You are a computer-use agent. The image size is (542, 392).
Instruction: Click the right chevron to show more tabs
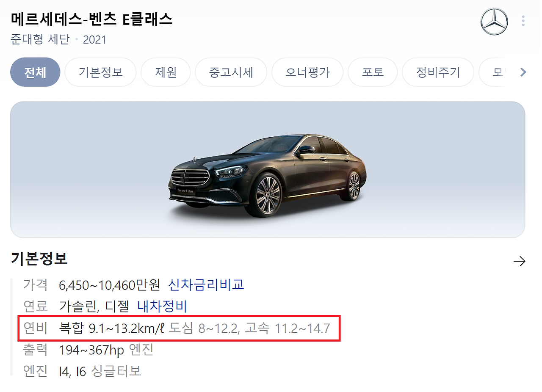(x=523, y=72)
